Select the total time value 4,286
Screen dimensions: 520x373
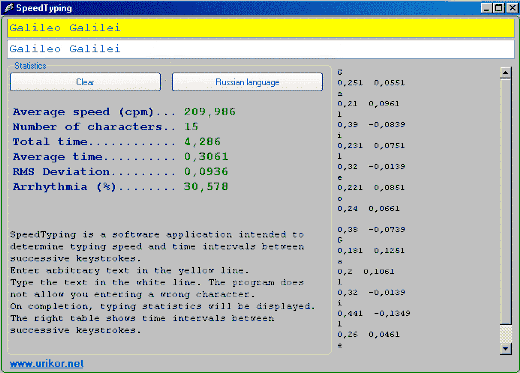[202, 142]
